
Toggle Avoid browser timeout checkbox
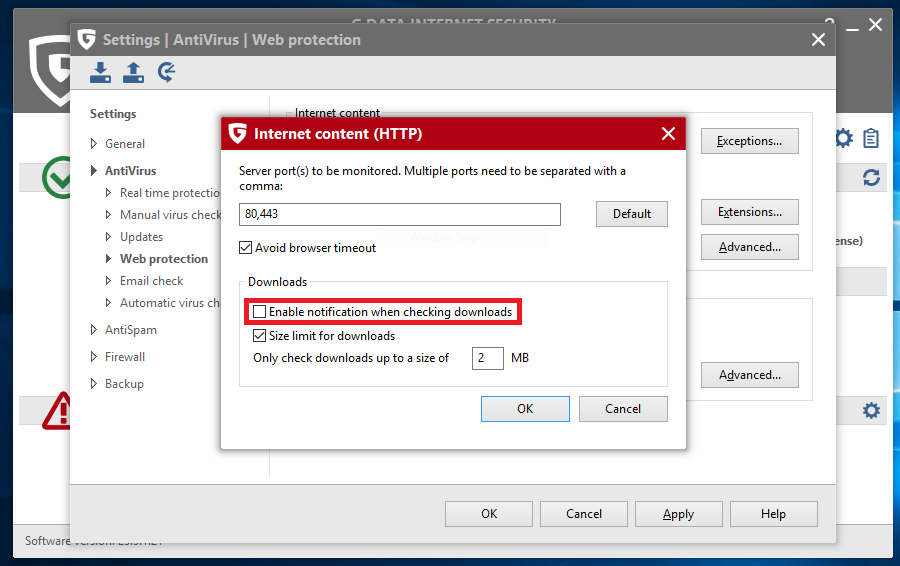click(x=246, y=248)
